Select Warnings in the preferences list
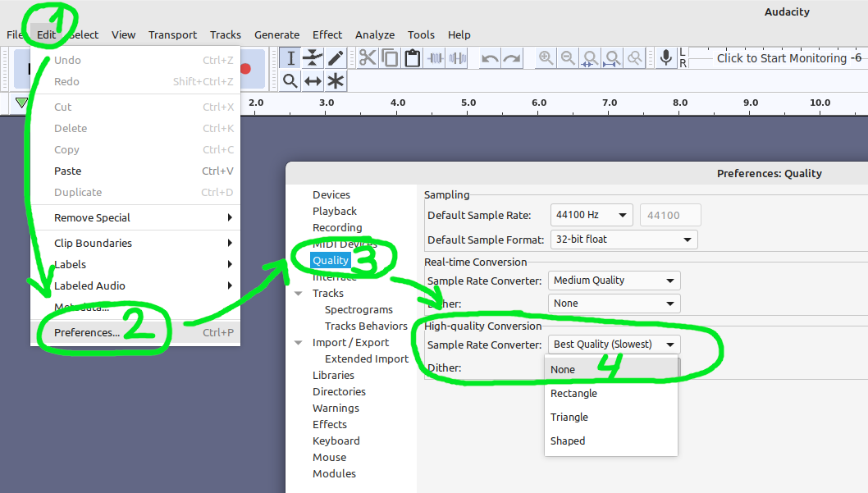The width and height of the screenshot is (868, 493). point(336,409)
